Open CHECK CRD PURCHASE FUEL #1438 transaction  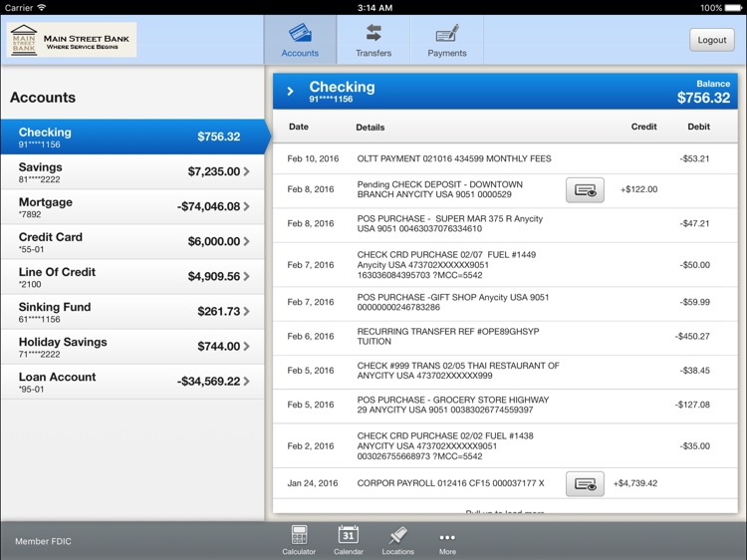pyautogui.click(x=505, y=446)
